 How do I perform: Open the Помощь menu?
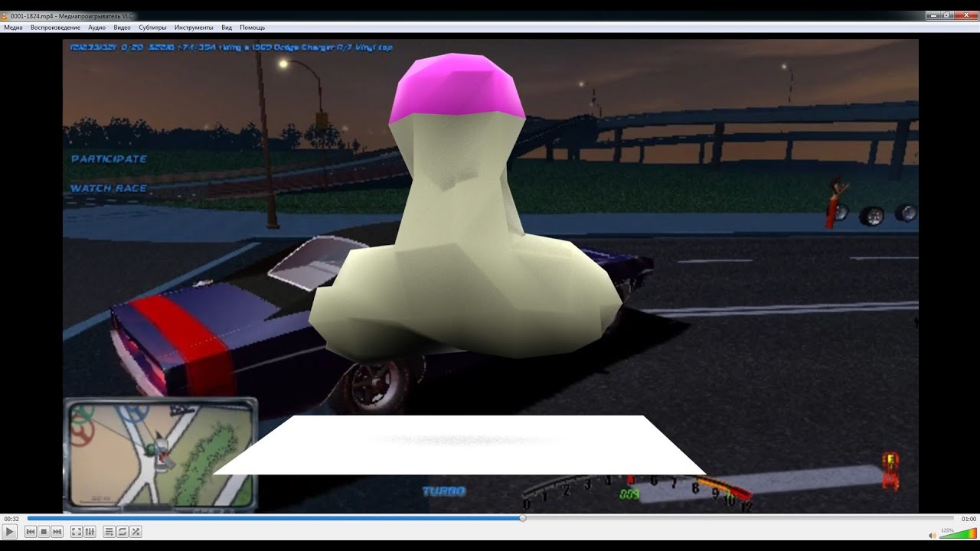(252, 28)
